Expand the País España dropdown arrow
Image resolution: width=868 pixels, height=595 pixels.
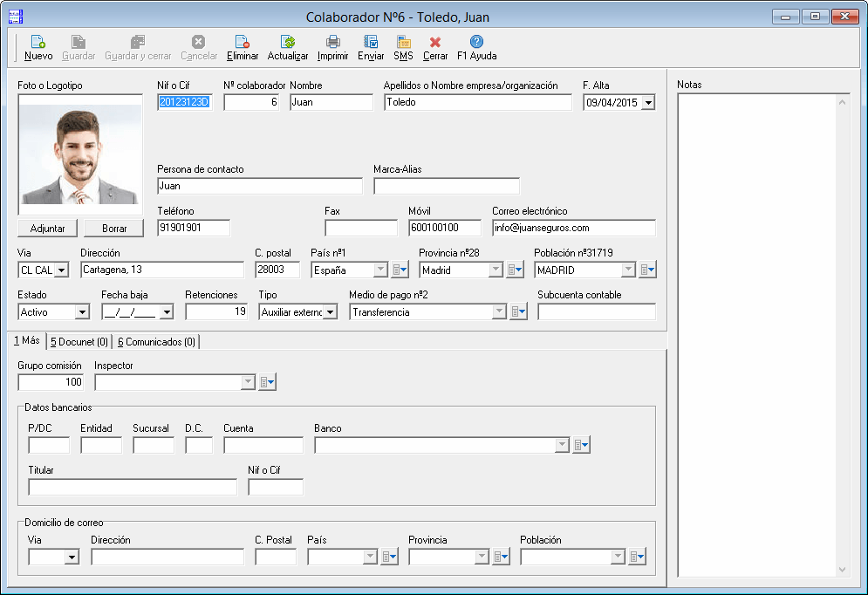point(380,270)
